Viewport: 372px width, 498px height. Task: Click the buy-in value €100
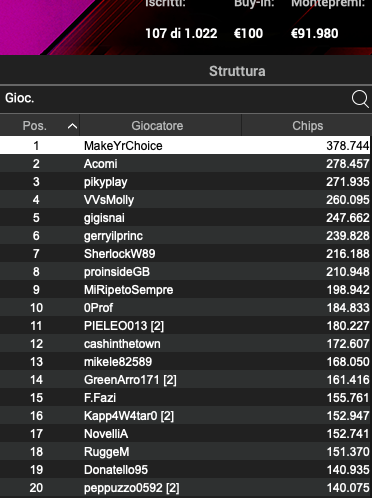248,33
